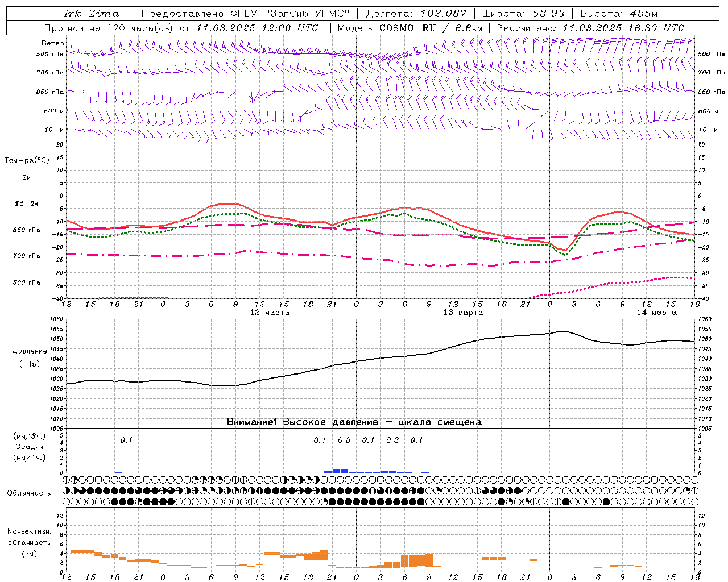Click the (гПа) unit label below Давление
Image resolution: width=728 pixels, height=582 pixels.
pyautogui.click(x=29, y=364)
